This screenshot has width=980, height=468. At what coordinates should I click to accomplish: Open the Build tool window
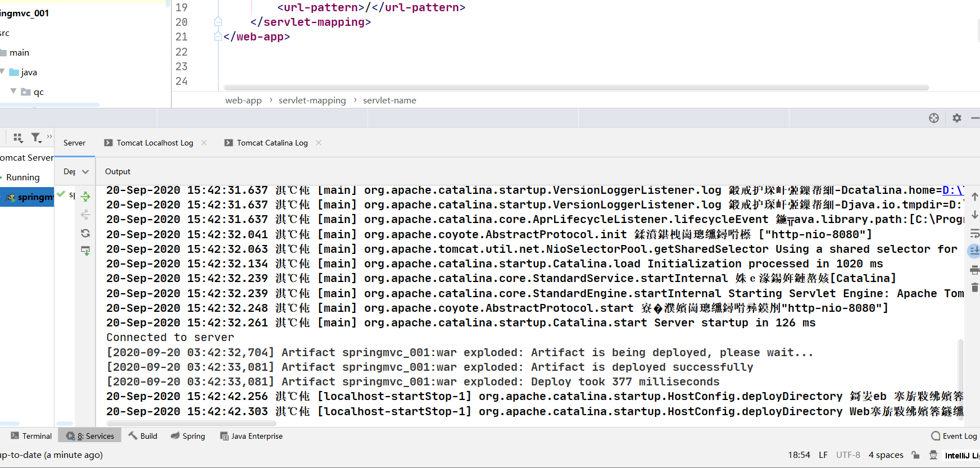click(143, 436)
